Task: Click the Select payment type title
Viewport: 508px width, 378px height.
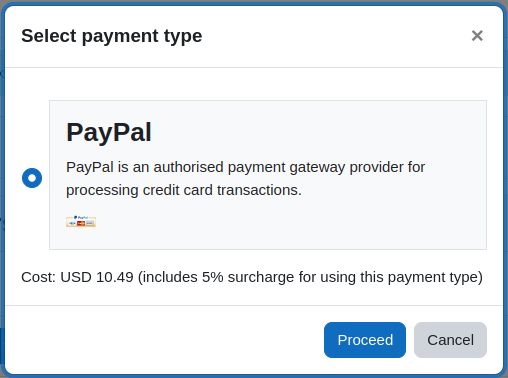Action: click(x=112, y=36)
